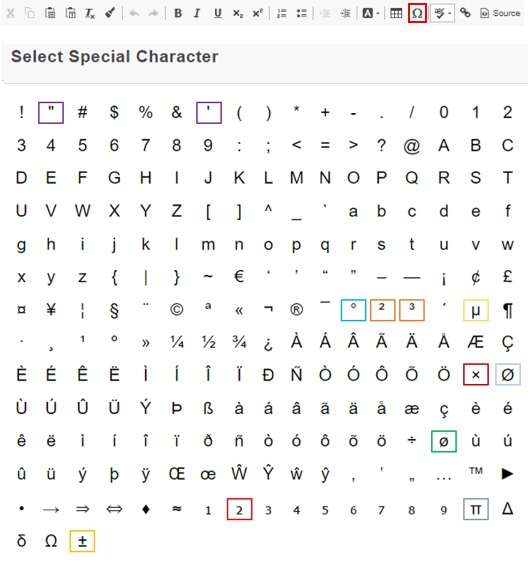Click the Subscript toolbar icon
The width and height of the screenshot is (530, 563).
tap(238, 14)
